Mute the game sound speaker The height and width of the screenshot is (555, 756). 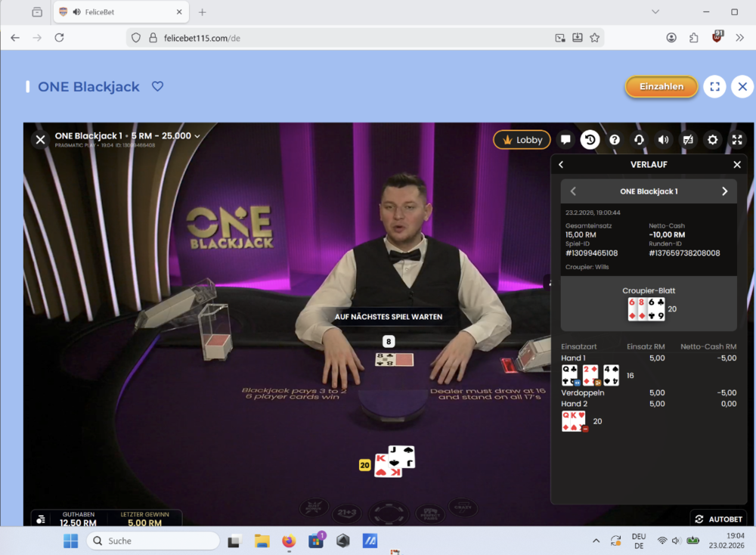click(x=663, y=140)
